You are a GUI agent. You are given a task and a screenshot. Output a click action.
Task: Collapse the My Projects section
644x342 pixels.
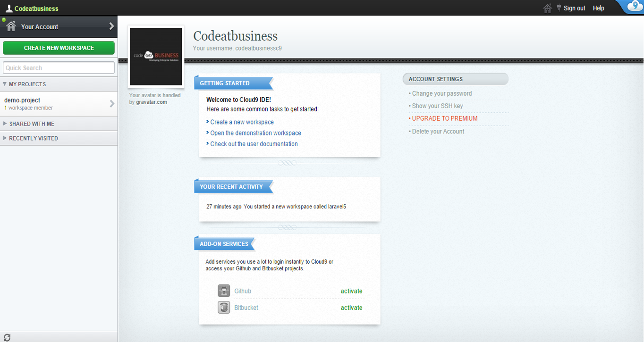[x=59, y=84]
